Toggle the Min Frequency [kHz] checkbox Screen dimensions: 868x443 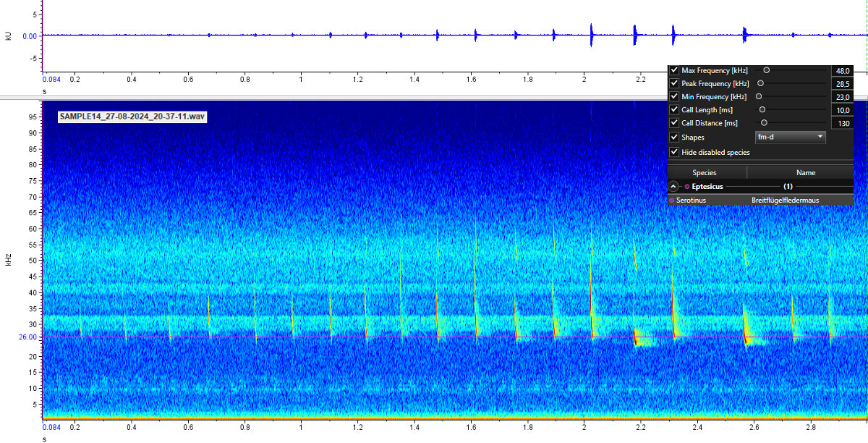[x=675, y=96]
